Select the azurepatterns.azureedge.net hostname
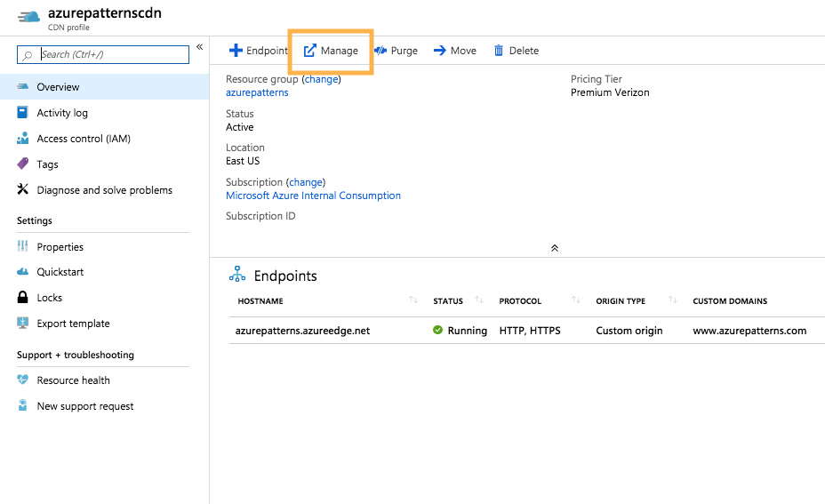 (302, 331)
